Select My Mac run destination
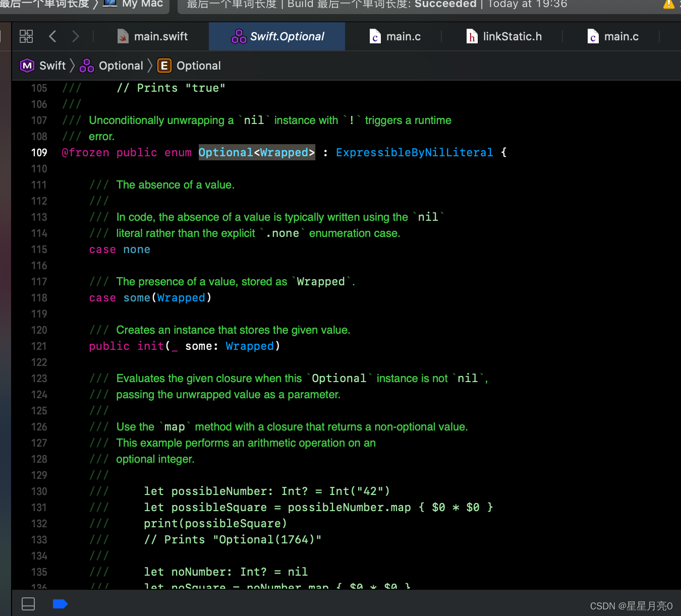Image resolution: width=681 pixels, height=616 pixels. (x=134, y=4)
